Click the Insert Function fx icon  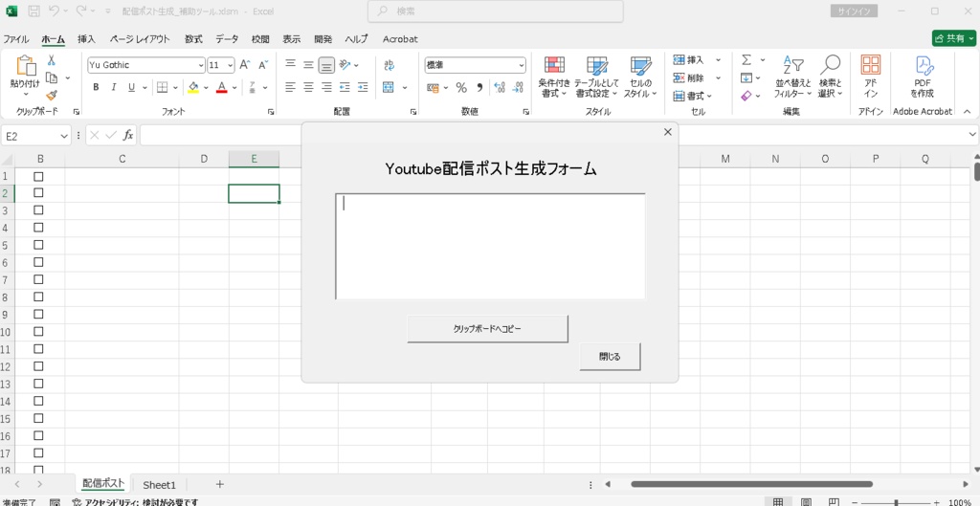click(128, 135)
